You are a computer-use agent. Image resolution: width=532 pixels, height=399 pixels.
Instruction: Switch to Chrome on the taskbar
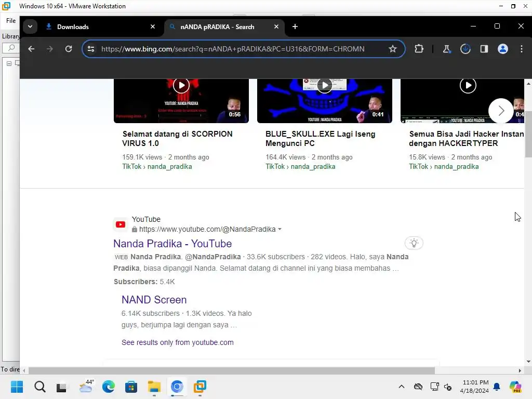(177, 387)
